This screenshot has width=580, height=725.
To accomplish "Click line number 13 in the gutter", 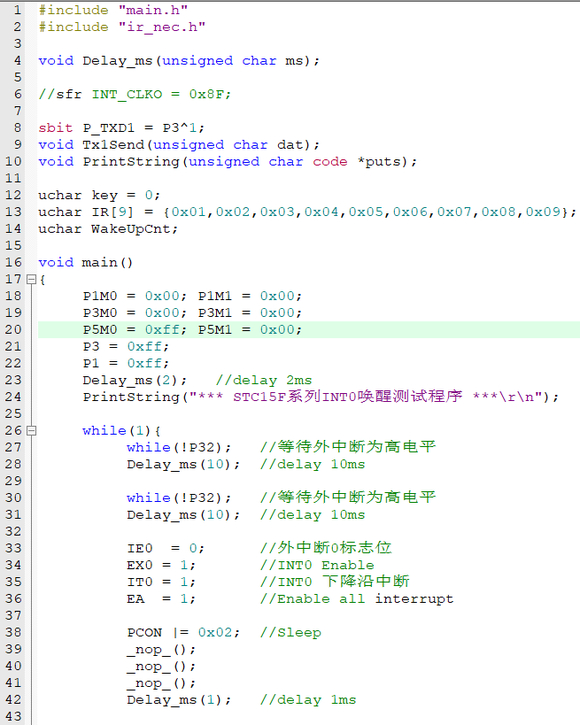I will click(x=13, y=212).
